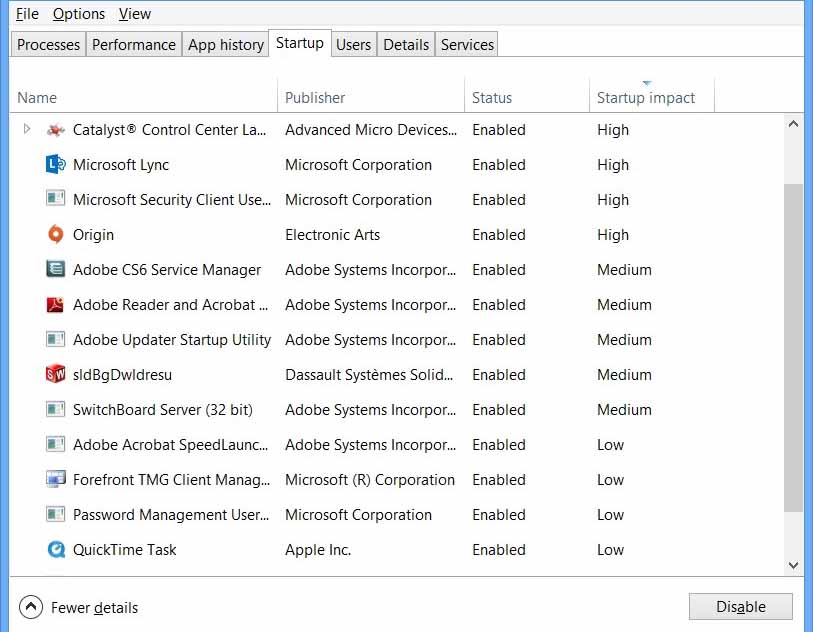
Task: Click the Microsoft Security Client icon
Action: pos(56,199)
